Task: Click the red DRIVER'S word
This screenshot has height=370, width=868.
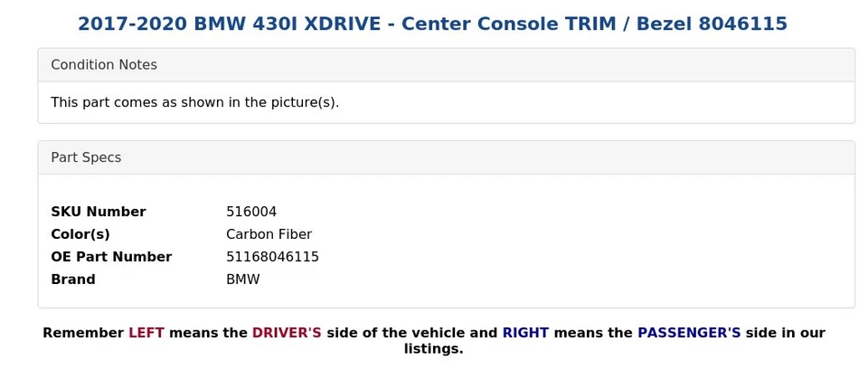Action: [x=287, y=333]
